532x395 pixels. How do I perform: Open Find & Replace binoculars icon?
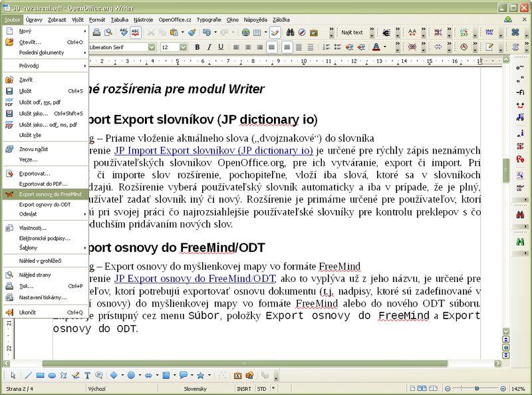tap(291, 32)
